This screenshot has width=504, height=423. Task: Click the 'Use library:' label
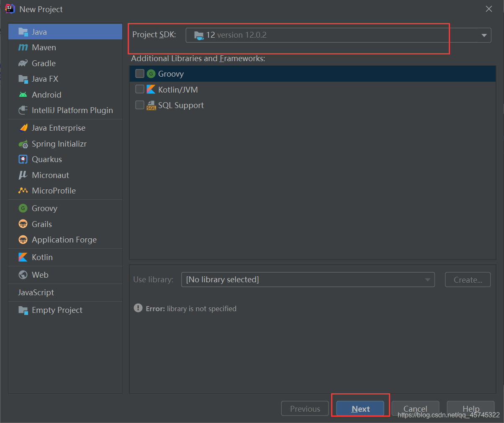153,279
